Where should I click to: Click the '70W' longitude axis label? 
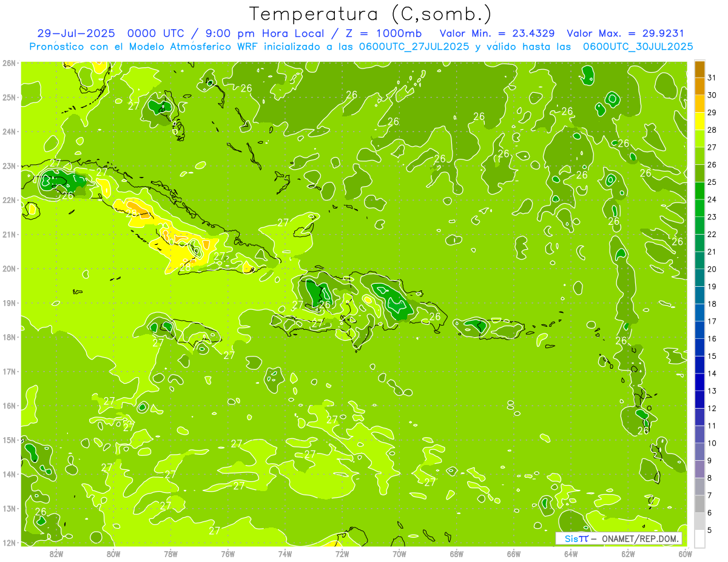(399, 554)
